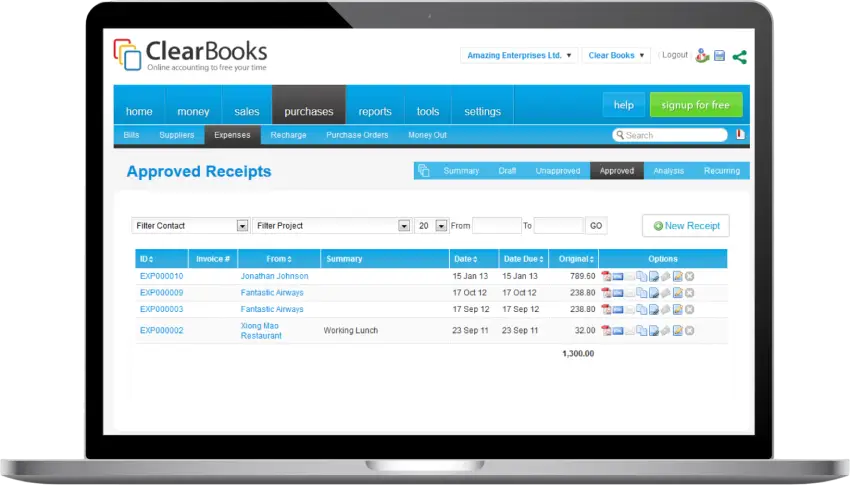Open Jonathan Johnson contact link
Image resolution: width=850 pixels, height=485 pixels.
coord(274,276)
